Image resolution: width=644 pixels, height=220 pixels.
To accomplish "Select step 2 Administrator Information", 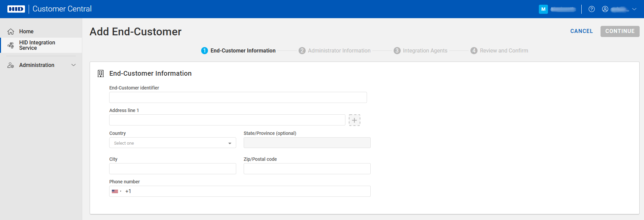I will (335, 50).
